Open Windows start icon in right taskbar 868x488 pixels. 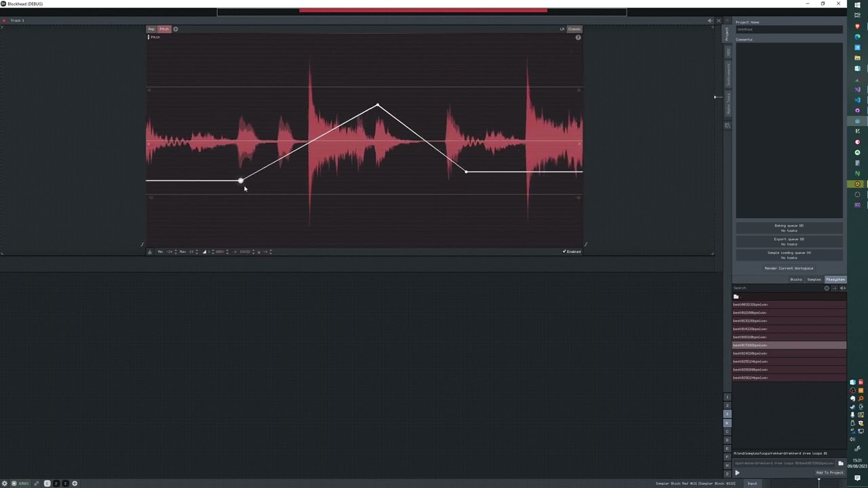tap(857, 5)
